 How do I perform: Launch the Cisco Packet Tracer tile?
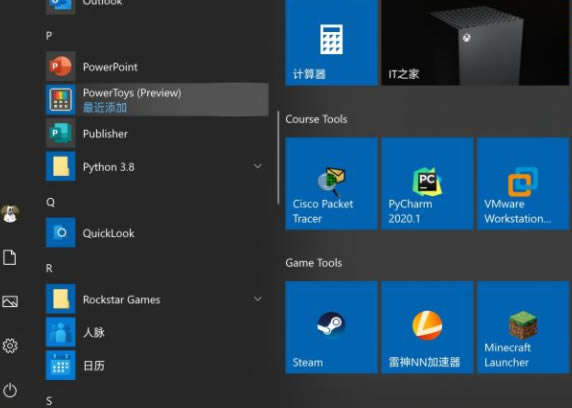pos(331,184)
